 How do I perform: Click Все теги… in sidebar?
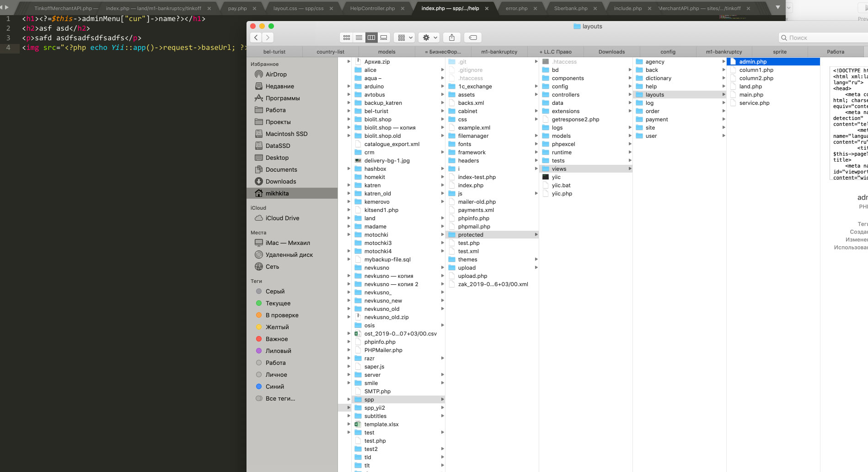point(280,398)
